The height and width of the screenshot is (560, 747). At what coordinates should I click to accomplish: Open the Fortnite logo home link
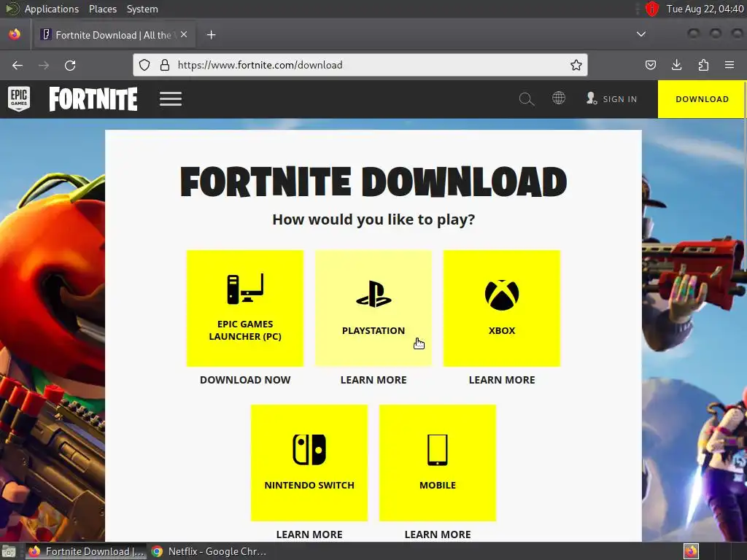[93, 98]
